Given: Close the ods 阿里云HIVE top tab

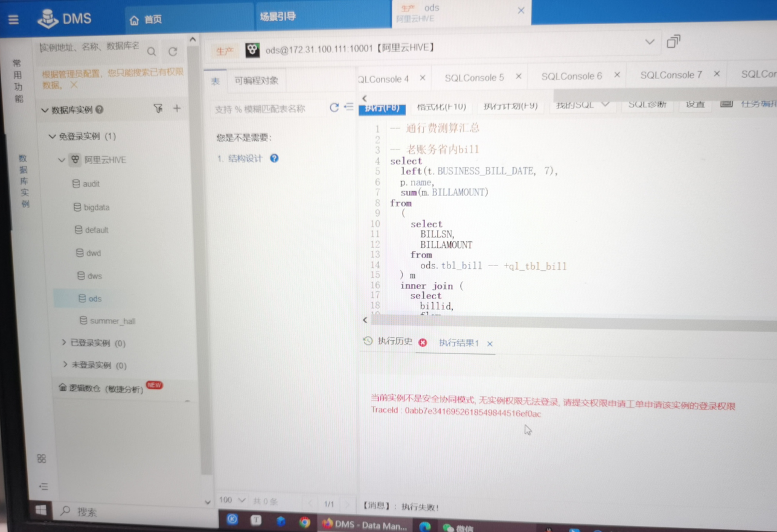Looking at the screenshot, I should (521, 11).
